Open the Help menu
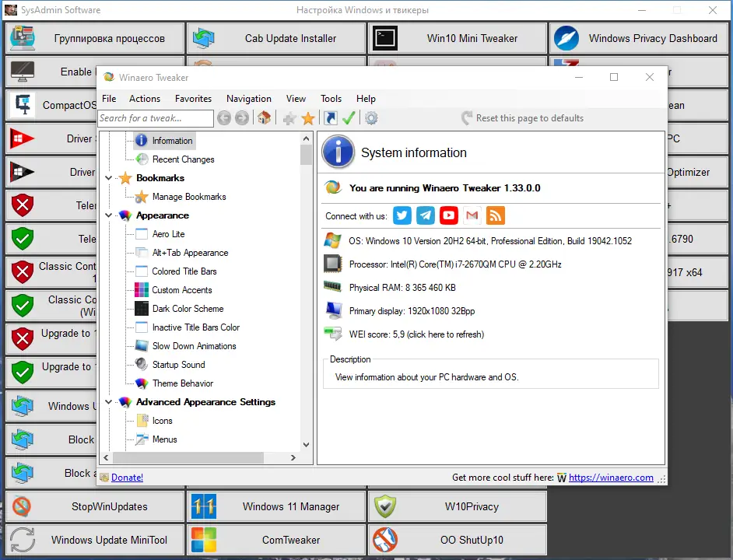 point(366,99)
